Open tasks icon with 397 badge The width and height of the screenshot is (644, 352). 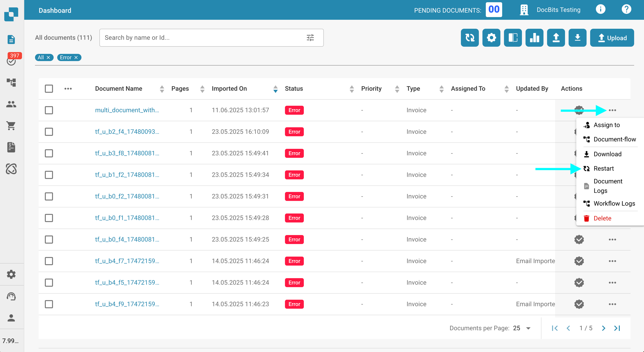pos(11,61)
